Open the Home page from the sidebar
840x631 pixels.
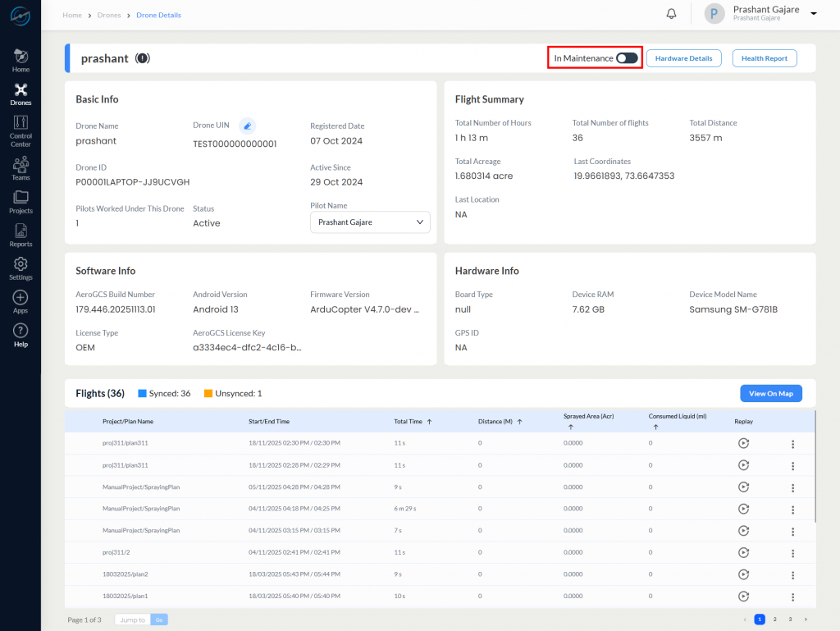point(20,58)
